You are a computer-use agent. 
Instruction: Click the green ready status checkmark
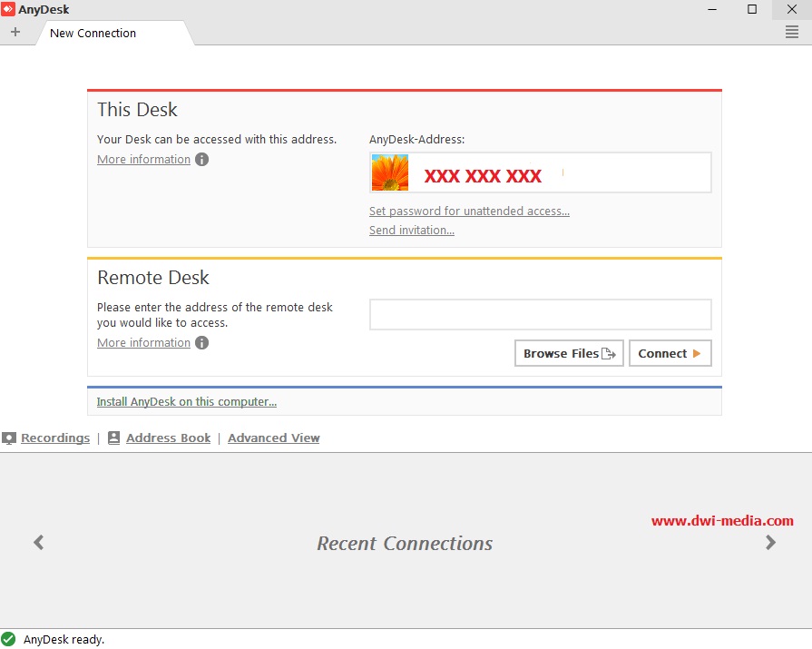pyautogui.click(x=8, y=639)
